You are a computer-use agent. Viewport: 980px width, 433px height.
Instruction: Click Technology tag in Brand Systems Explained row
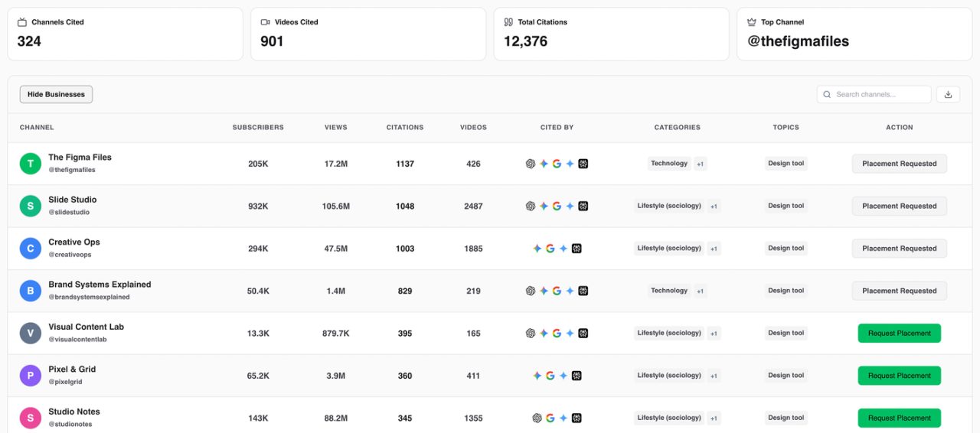[669, 291]
